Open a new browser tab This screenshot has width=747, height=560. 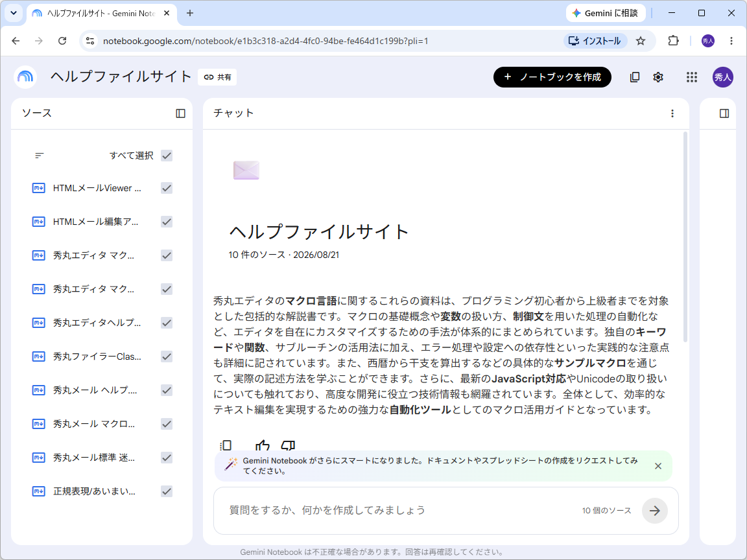[x=190, y=14]
